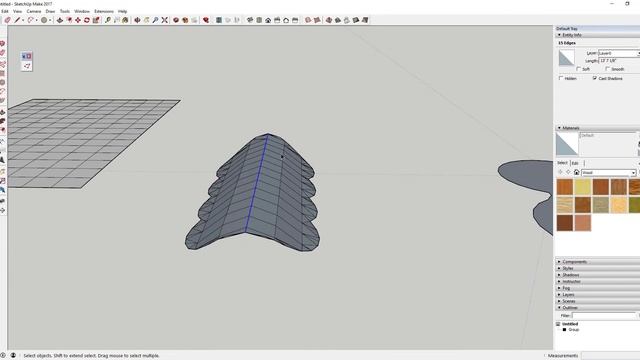Pick the yellow wood swatch in the top row
This screenshot has height=360, width=640.
tap(583, 187)
